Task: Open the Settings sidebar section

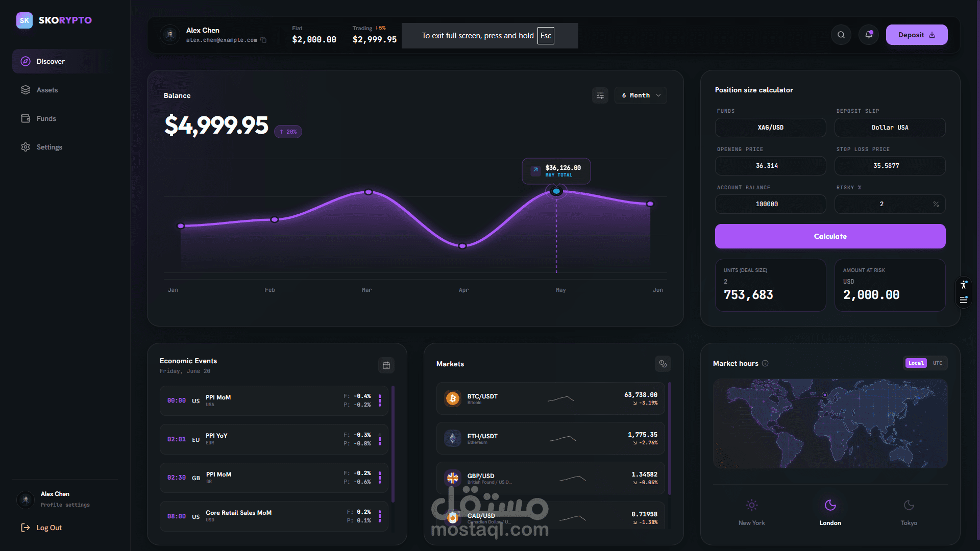Action: tap(64, 147)
